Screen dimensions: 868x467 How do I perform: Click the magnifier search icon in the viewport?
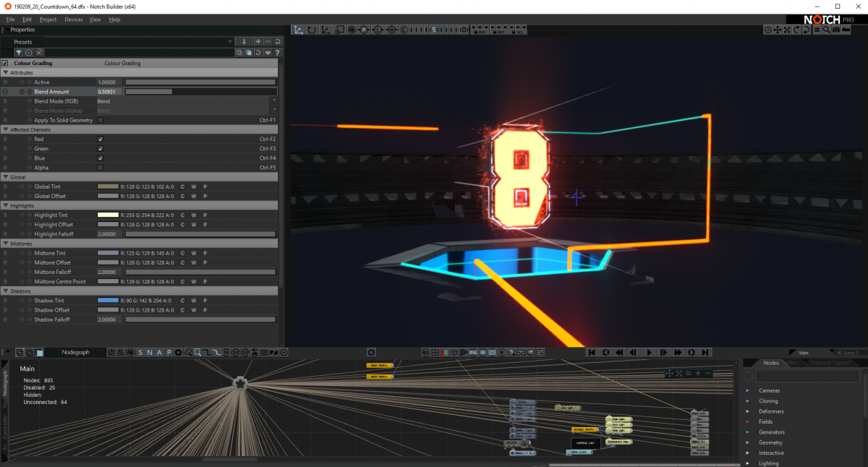coord(826,30)
